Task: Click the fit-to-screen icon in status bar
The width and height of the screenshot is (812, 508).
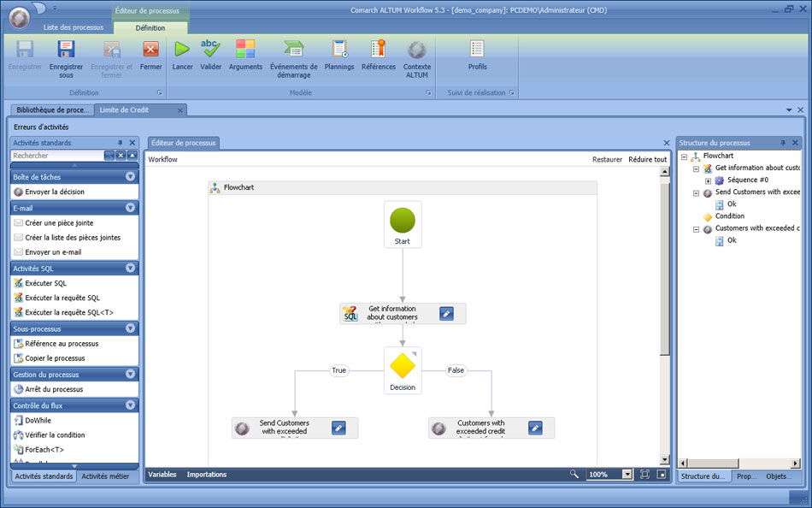Action: coord(644,474)
